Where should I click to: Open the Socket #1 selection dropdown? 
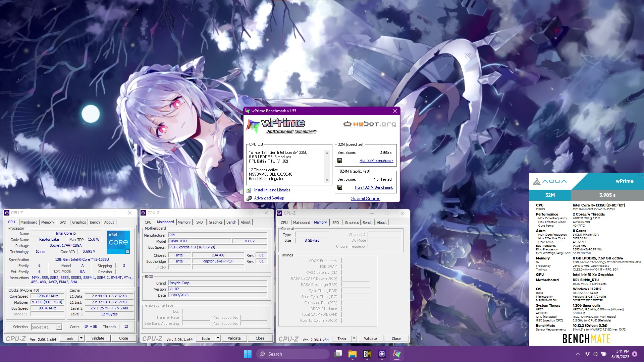[46, 327]
